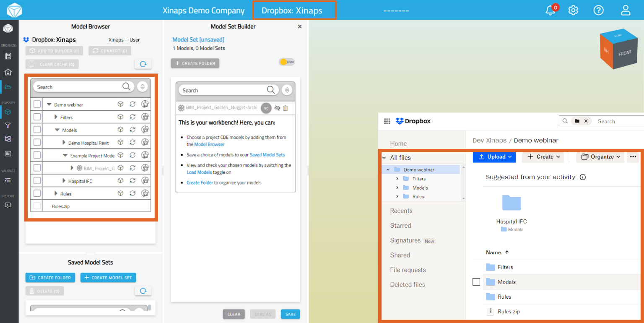Viewport: 644px width, 323px height.
Task: Select Starred in Dropbox sidebar
Action: click(400, 226)
